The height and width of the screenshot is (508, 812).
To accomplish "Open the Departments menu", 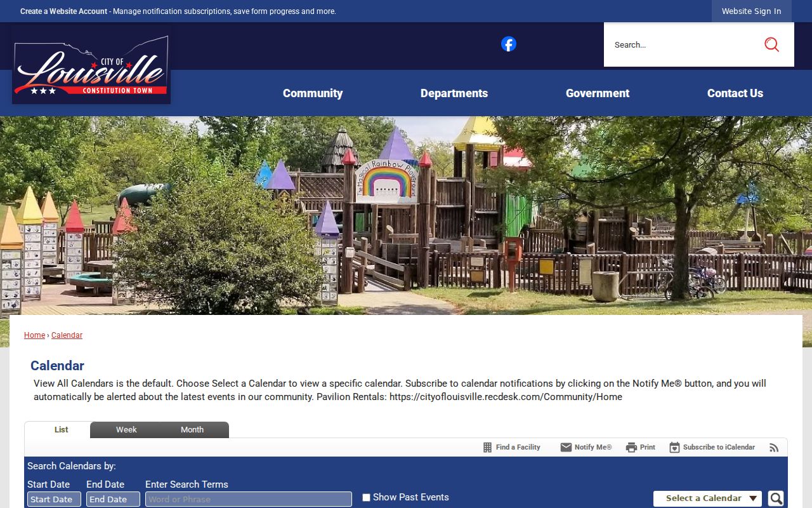I will tap(454, 93).
